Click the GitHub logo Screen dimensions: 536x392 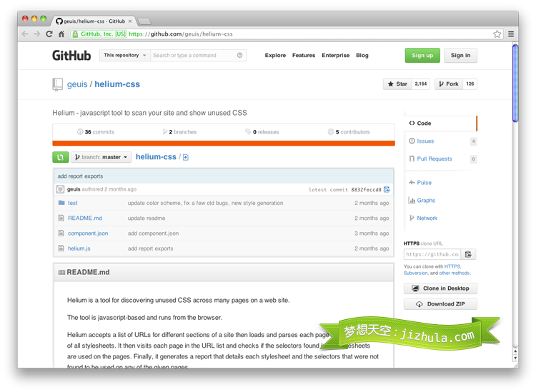pyautogui.click(x=71, y=55)
